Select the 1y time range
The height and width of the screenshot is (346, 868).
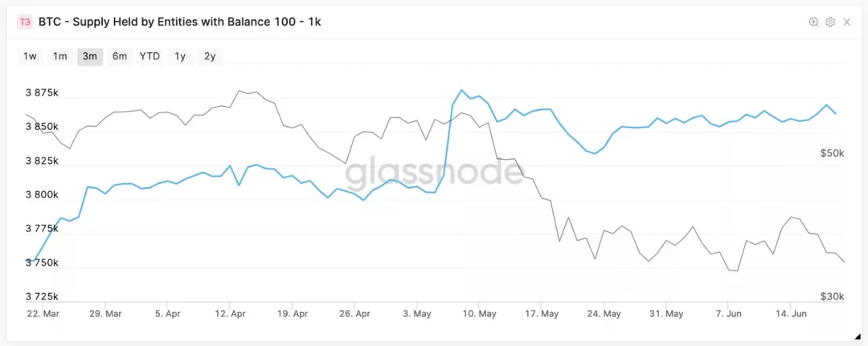point(180,56)
